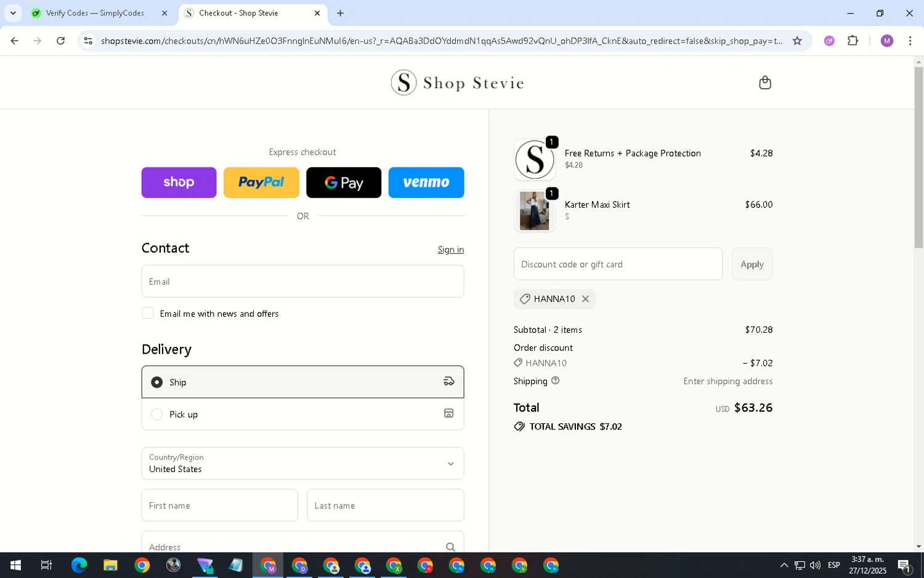Focus the Last name field
This screenshot has height=578, width=924.
385,505
